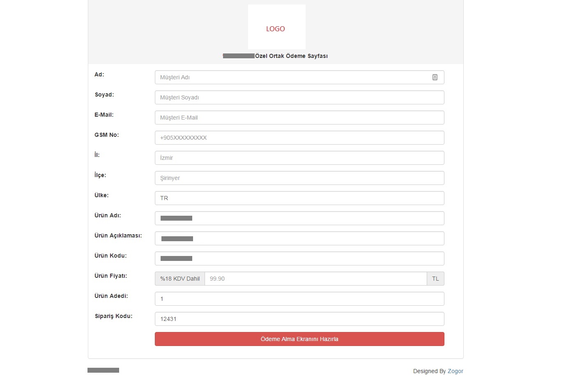Image resolution: width=566 pixels, height=392 pixels.
Task: Select the Sipariş Kodu field showing 12431
Action: click(299, 319)
